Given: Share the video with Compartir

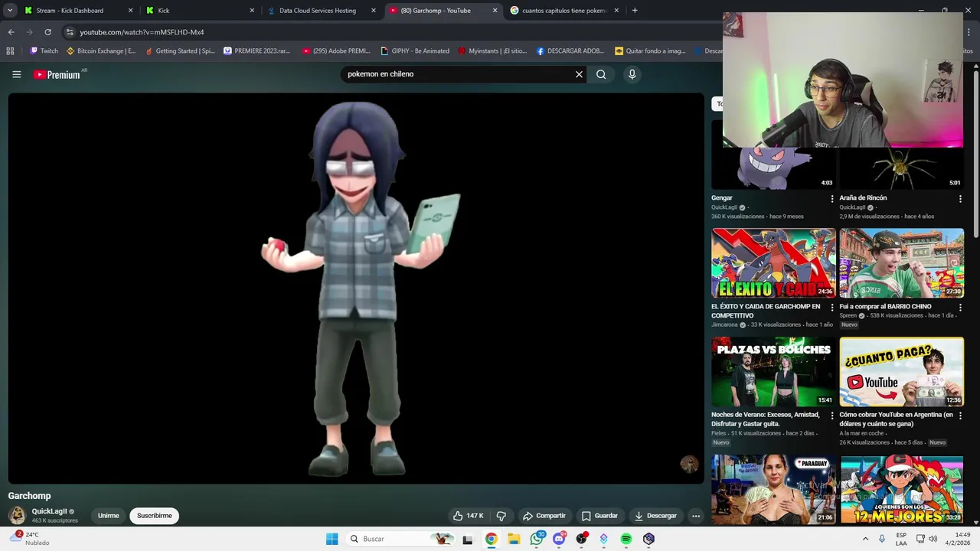Looking at the screenshot, I should [544, 516].
